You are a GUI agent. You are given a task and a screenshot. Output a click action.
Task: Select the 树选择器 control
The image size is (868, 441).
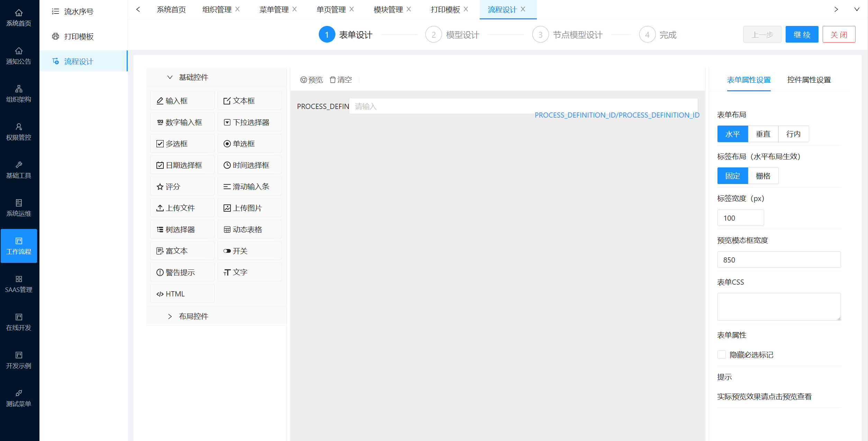tap(182, 229)
